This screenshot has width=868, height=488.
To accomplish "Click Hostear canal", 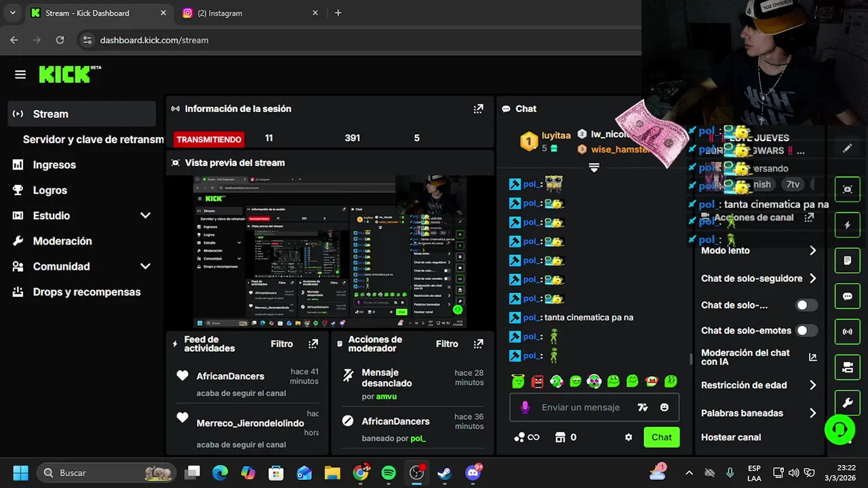I will (x=731, y=437).
